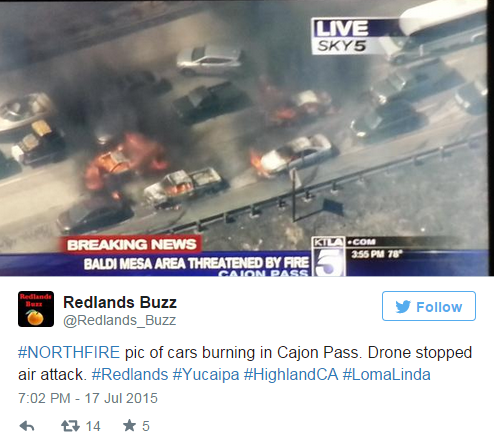Open the #Yucaipa hashtag
This screenshot has height=446, width=494.
point(206,374)
